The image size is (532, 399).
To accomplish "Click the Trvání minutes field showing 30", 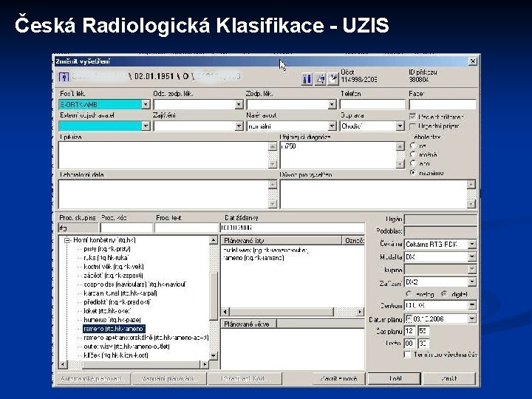I will click(x=423, y=344).
